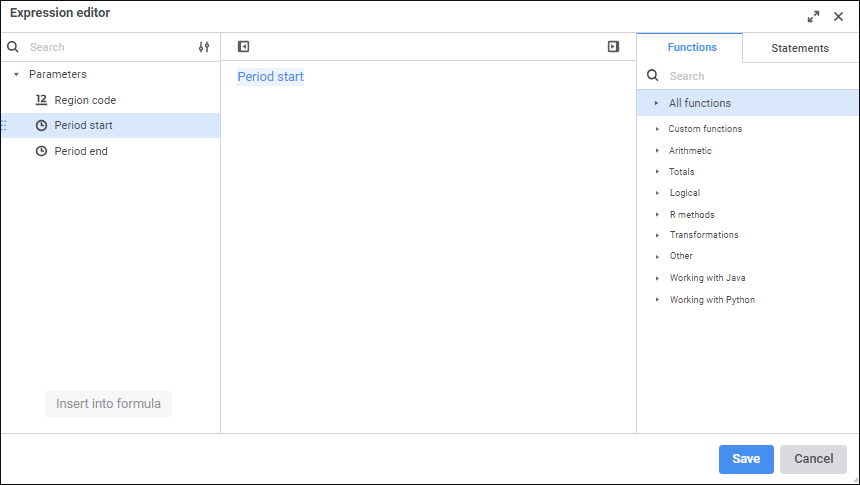Collapse right panel using the arrow icon
Image resolution: width=860 pixels, height=485 pixels.
point(613,46)
